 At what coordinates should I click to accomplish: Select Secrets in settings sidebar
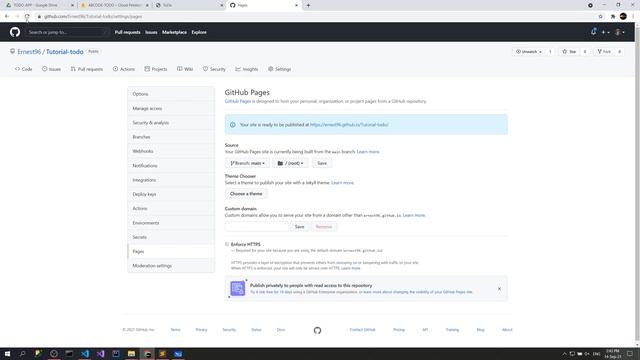(171, 237)
